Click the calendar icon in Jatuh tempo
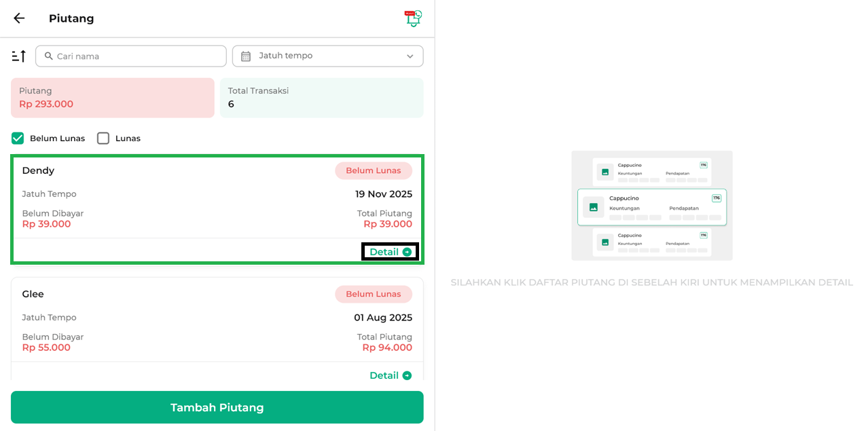This screenshot has width=868, height=431. [x=246, y=56]
